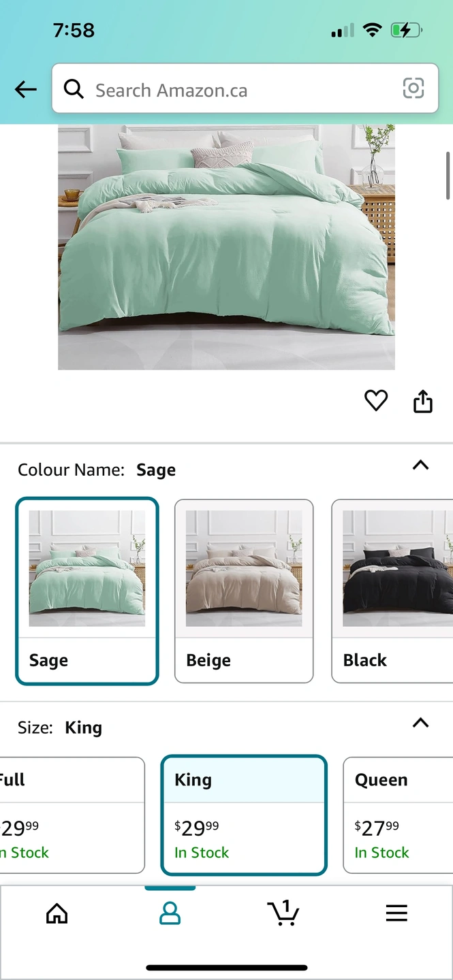Open the main sage duvet product image

click(226, 247)
